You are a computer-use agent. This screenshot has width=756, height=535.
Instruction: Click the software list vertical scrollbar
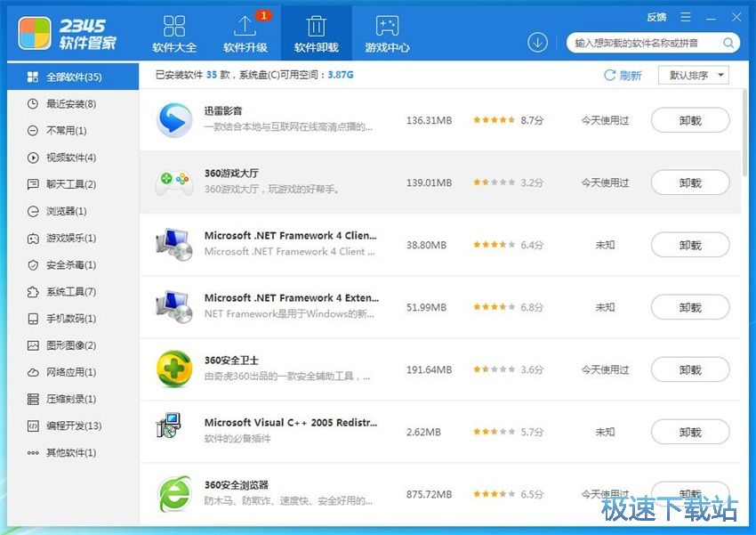745,133
